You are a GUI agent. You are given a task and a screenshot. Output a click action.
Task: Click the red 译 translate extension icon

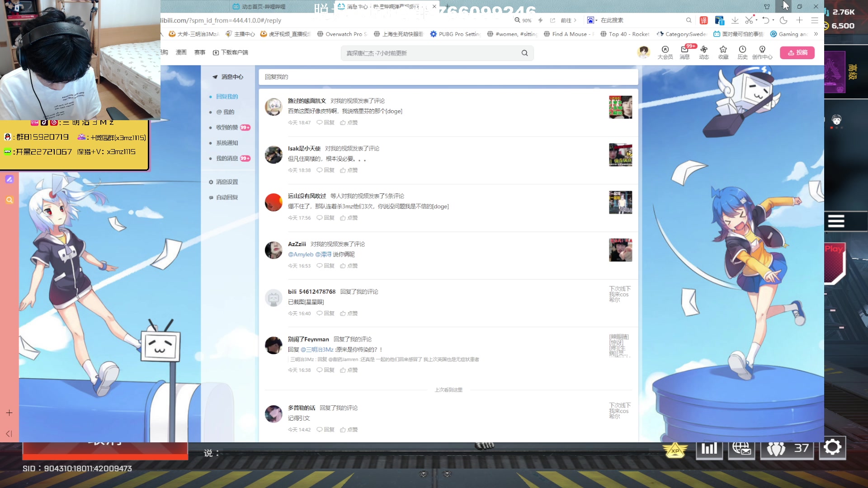[x=704, y=20]
